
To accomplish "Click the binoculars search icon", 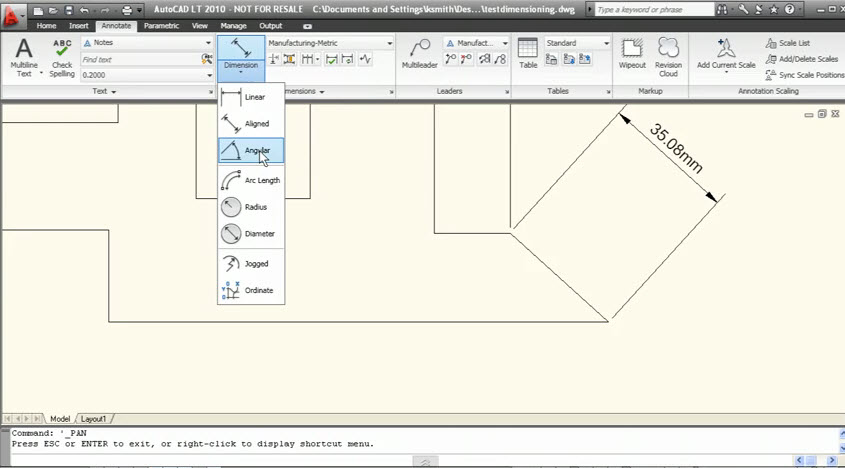I will pos(723,10).
